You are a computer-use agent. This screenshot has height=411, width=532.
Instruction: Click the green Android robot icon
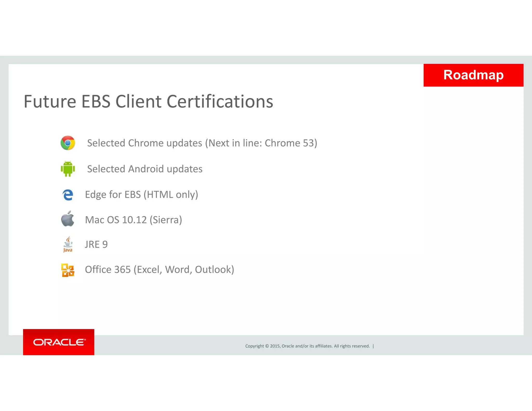(x=68, y=169)
